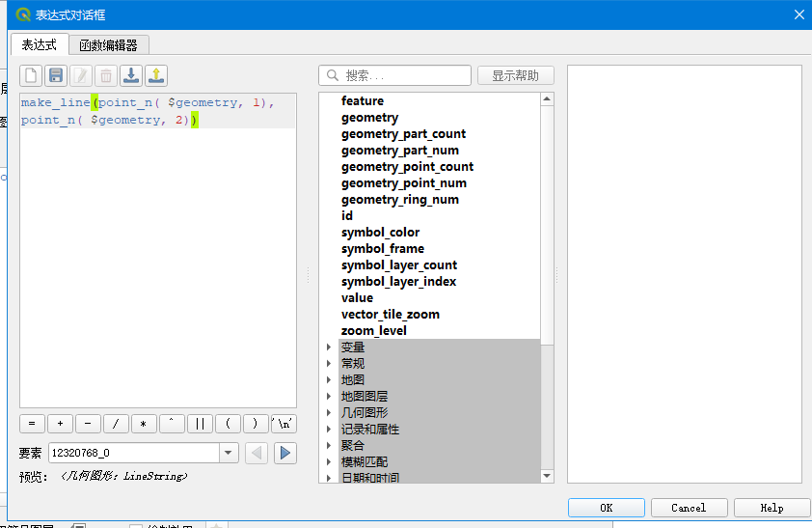This screenshot has width=812, height=528.
Task: Insert the string concatenation || operator
Action: pyautogui.click(x=200, y=424)
